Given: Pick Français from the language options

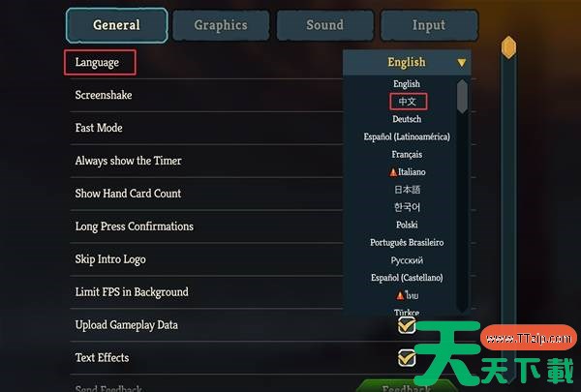Looking at the screenshot, I should point(407,155).
